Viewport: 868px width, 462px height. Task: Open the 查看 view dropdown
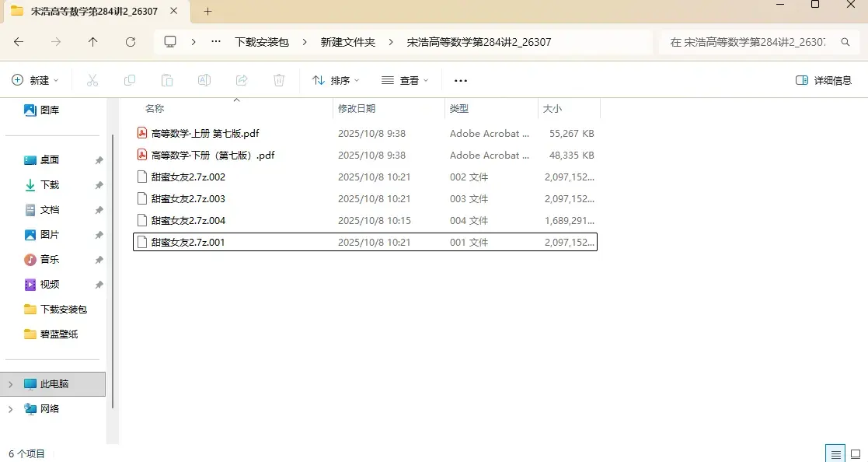click(x=405, y=80)
